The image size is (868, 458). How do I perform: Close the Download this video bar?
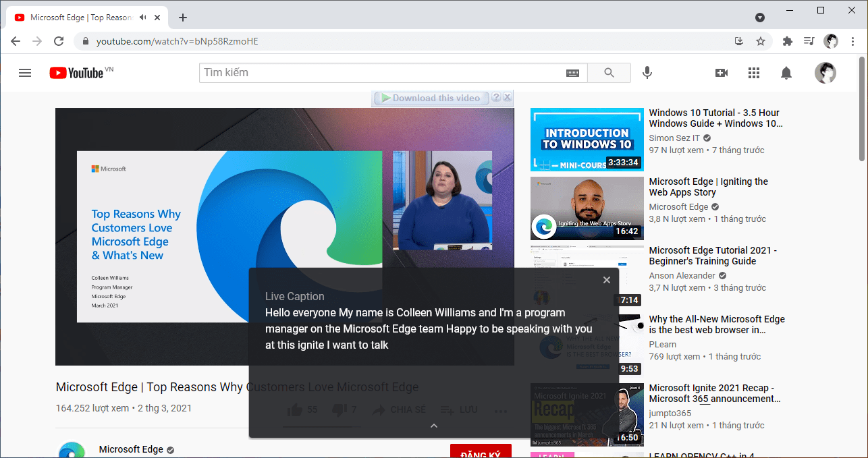(508, 98)
